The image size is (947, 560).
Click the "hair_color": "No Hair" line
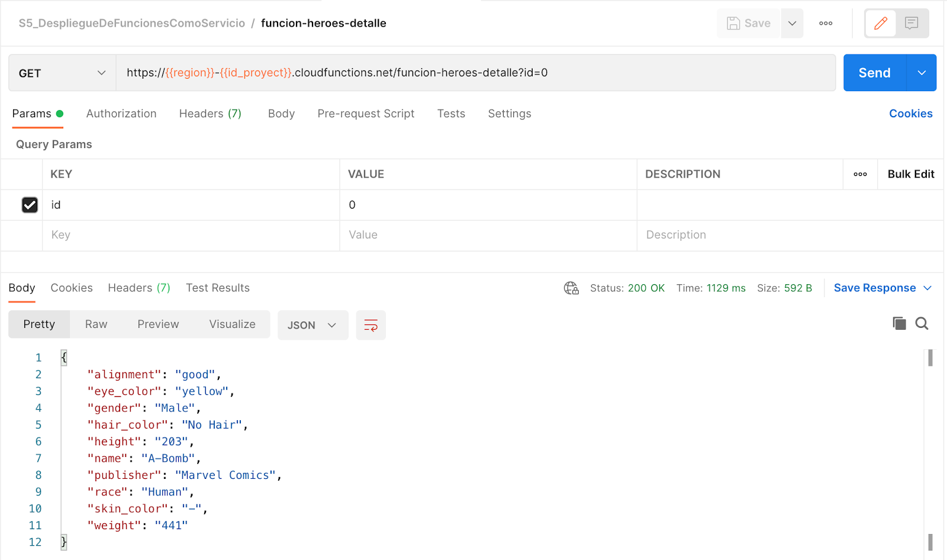(168, 425)
